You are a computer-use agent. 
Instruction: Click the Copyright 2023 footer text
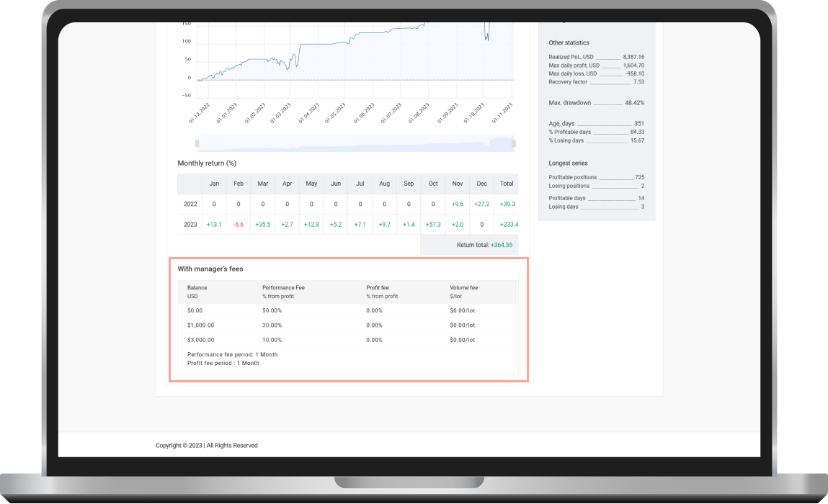point(206,446)
